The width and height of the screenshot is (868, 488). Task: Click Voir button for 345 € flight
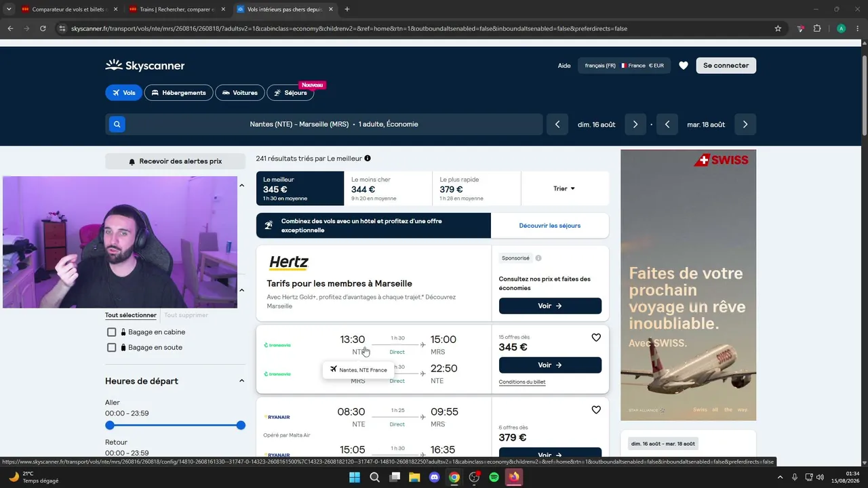click(x=550, y=365)
